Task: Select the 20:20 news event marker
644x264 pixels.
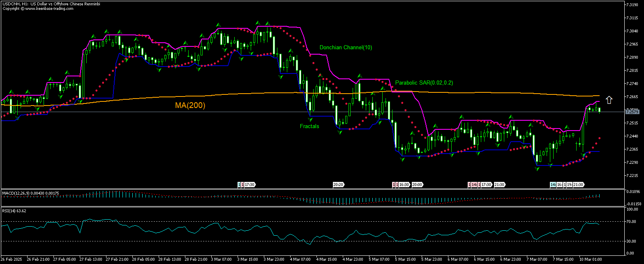Action: (x=338, y=185)
